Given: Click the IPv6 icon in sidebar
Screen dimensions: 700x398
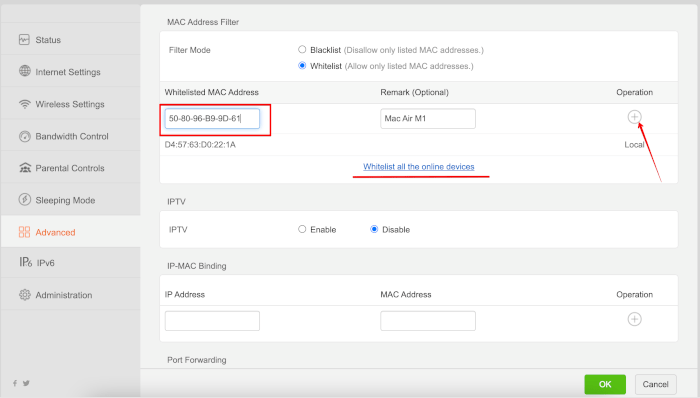Looking at the screenshot, I should coord(25,262).
